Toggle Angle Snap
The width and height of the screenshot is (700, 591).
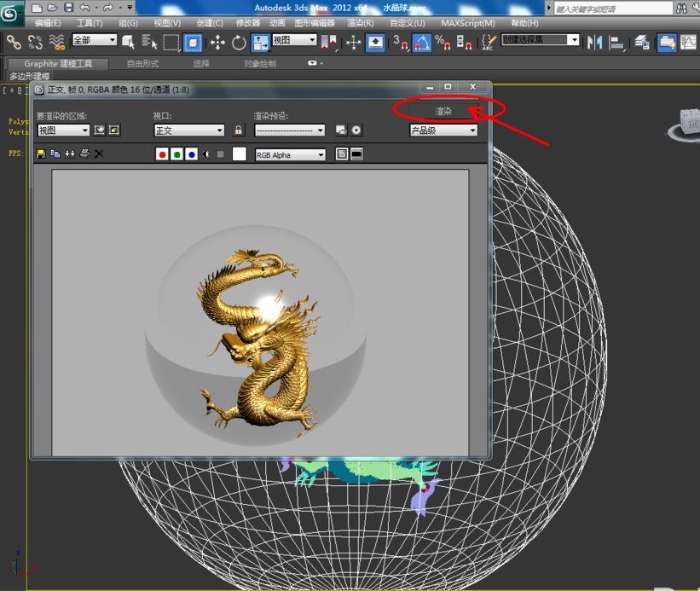421,43
